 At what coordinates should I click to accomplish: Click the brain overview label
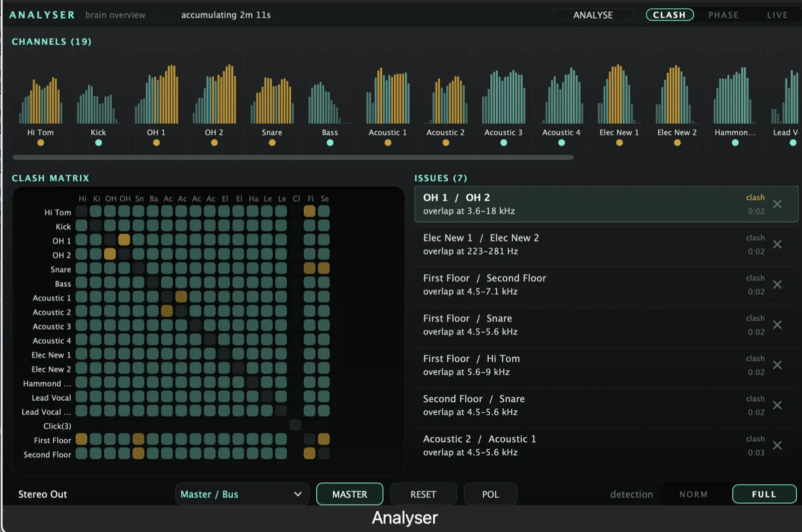[x=115, y=15]
